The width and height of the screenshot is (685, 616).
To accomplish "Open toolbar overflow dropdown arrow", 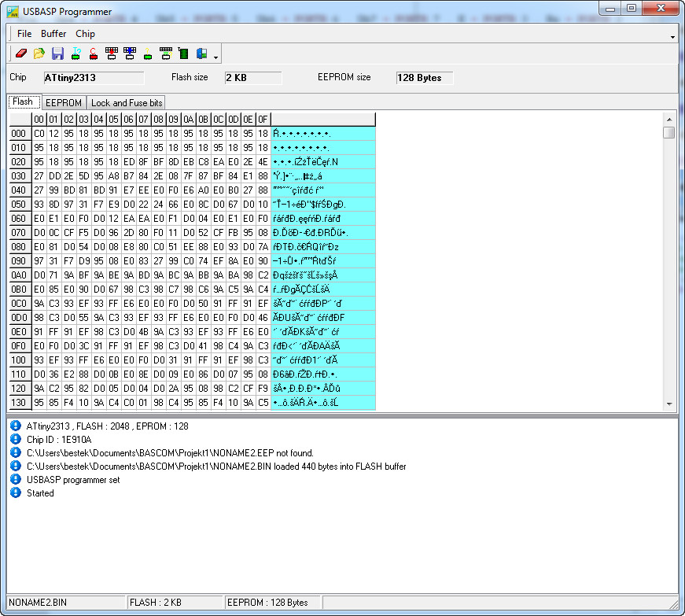I will tap(215, 57).
